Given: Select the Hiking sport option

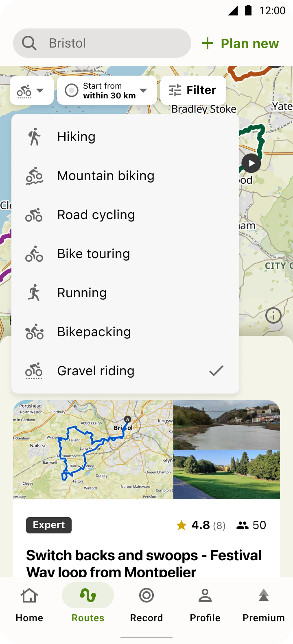Looking at the screenshot, I should click(125, 137).
